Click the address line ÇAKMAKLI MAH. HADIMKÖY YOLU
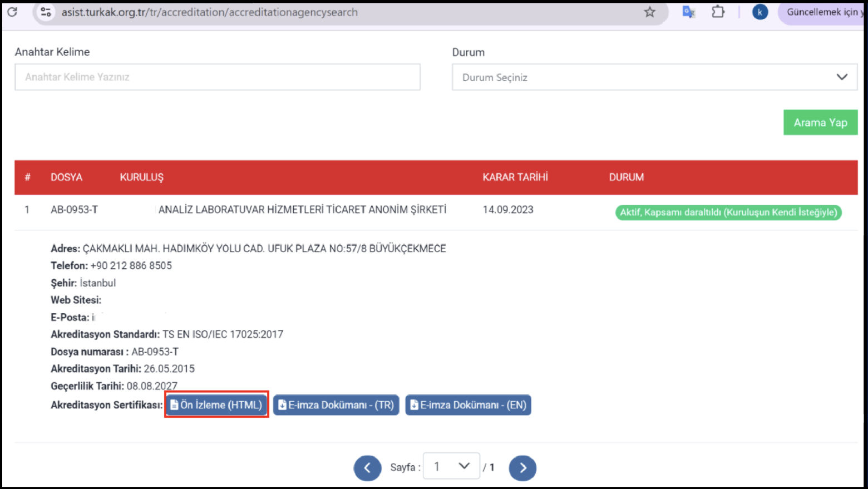Screen dimensions: 868x489 (264, 248)
